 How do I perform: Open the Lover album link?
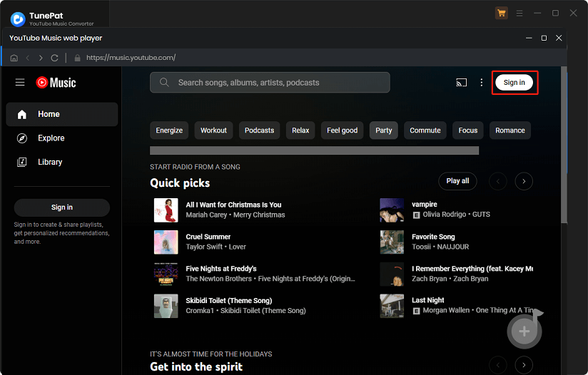pos(238,247)
